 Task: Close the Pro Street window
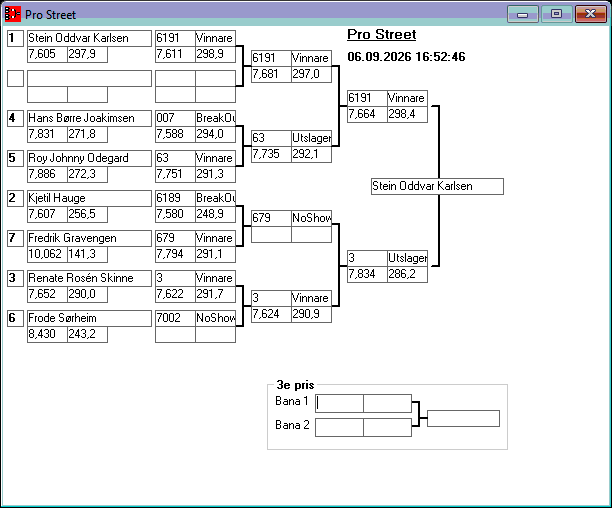tap(591, 14)
